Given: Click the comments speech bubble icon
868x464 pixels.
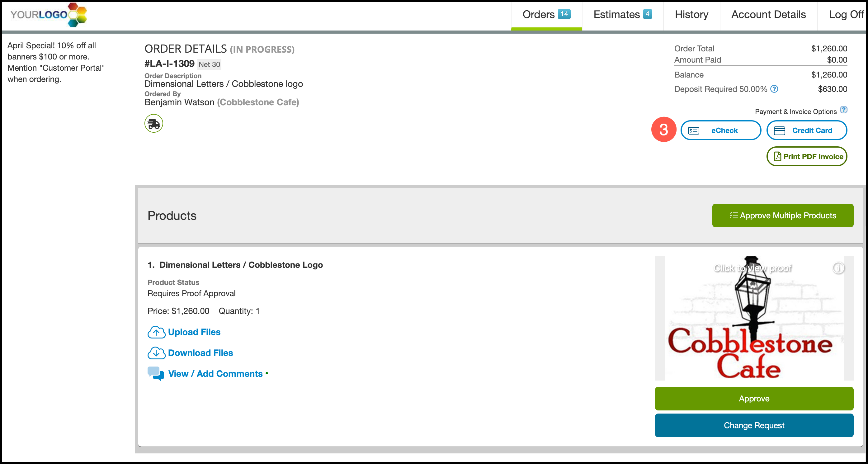Looking at the screenshot, I should click(156, 374).
